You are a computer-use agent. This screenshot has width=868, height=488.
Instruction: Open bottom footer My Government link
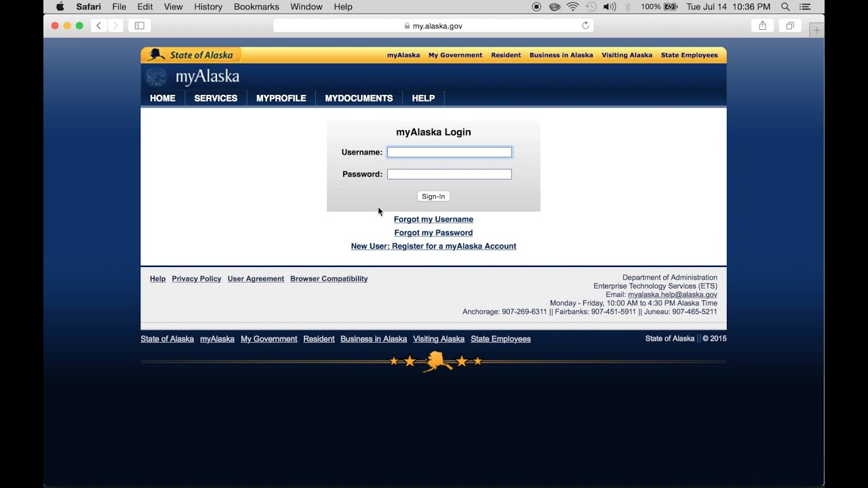point(269,339)
